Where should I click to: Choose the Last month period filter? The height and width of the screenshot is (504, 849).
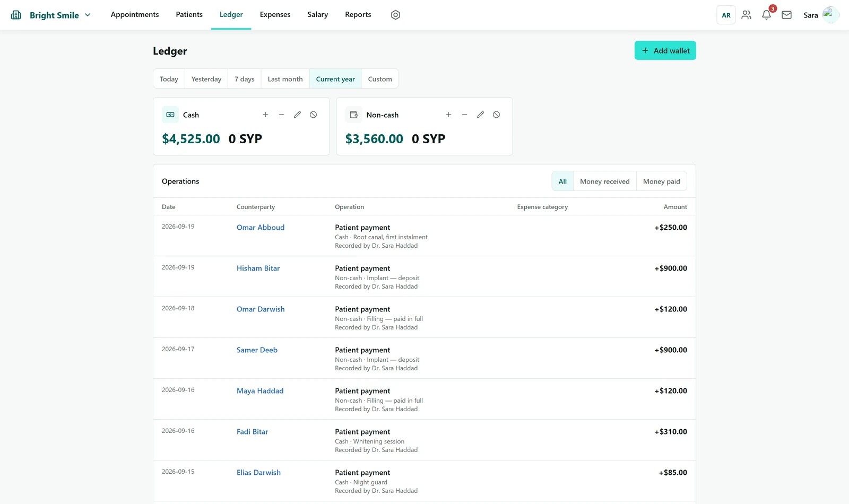click(285, 79)
